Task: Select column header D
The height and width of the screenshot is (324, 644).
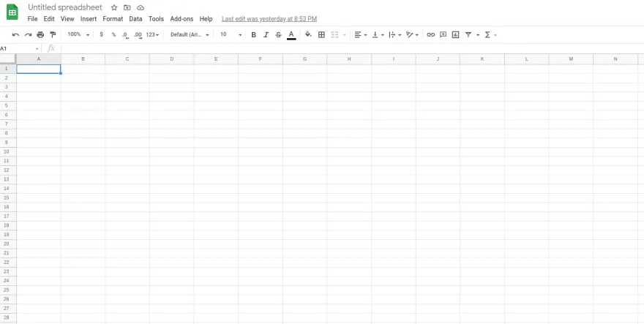Action: pyautogui.click(x=171, y=59)
